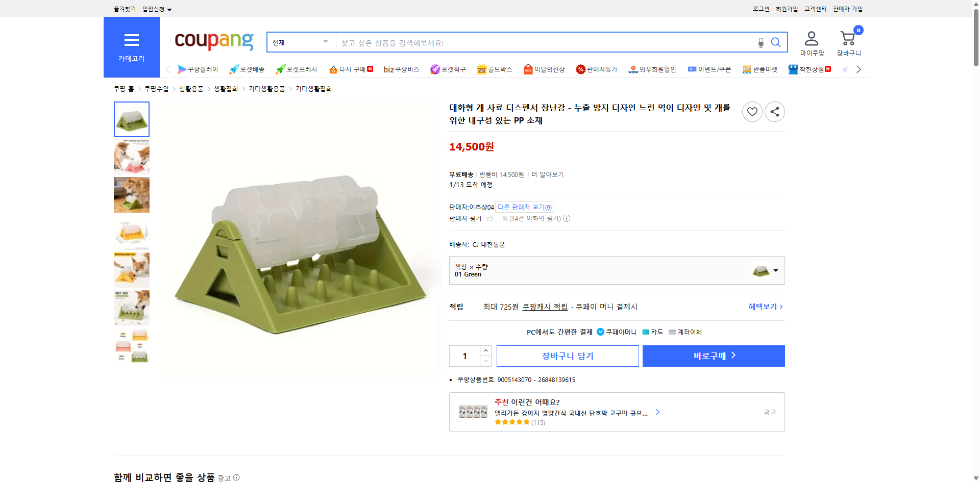Open the 생활용품 breadcrumb category

(191, 88)
